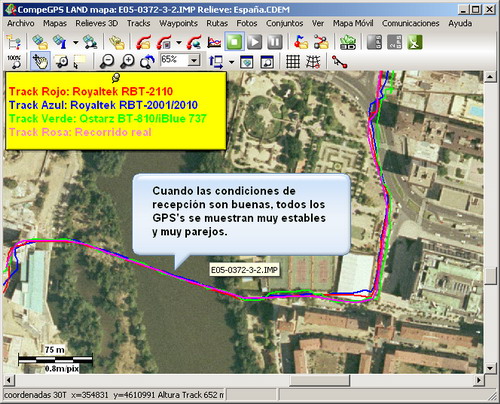Click the vertical scrollbar thumb

point(490,276)
